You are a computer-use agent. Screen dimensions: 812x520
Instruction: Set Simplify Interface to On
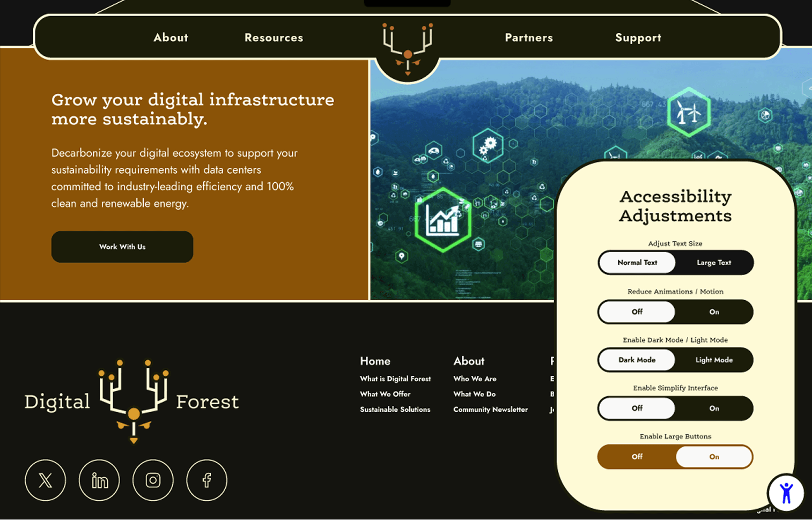pos(714,408)
